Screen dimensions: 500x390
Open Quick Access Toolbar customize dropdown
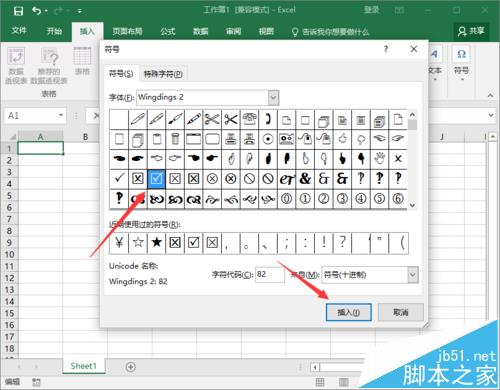[x=80, y=11]
